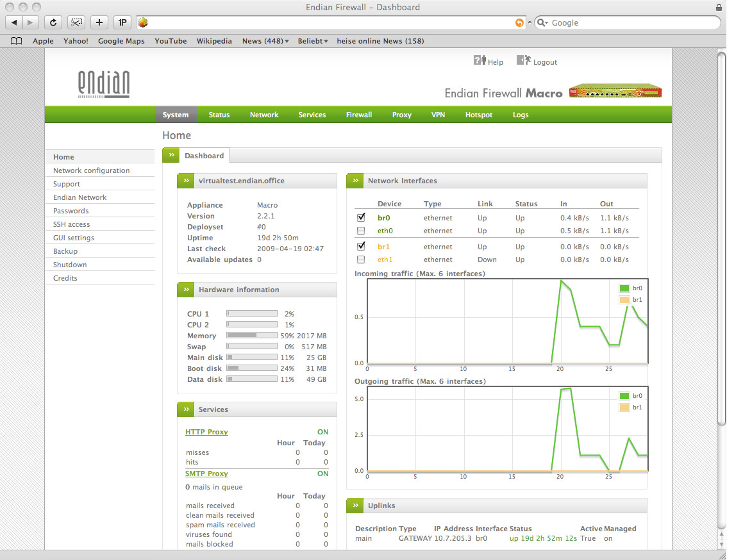This screenshot has width=752, height=560.
Task: Open the Status menu tab
Action: coord(219,115)
